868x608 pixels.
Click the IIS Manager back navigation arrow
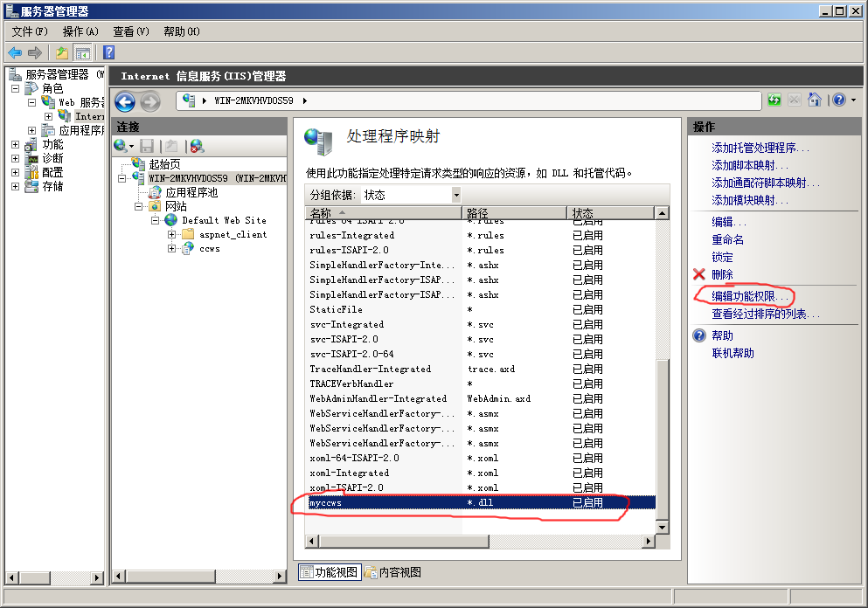click(124, 101)
